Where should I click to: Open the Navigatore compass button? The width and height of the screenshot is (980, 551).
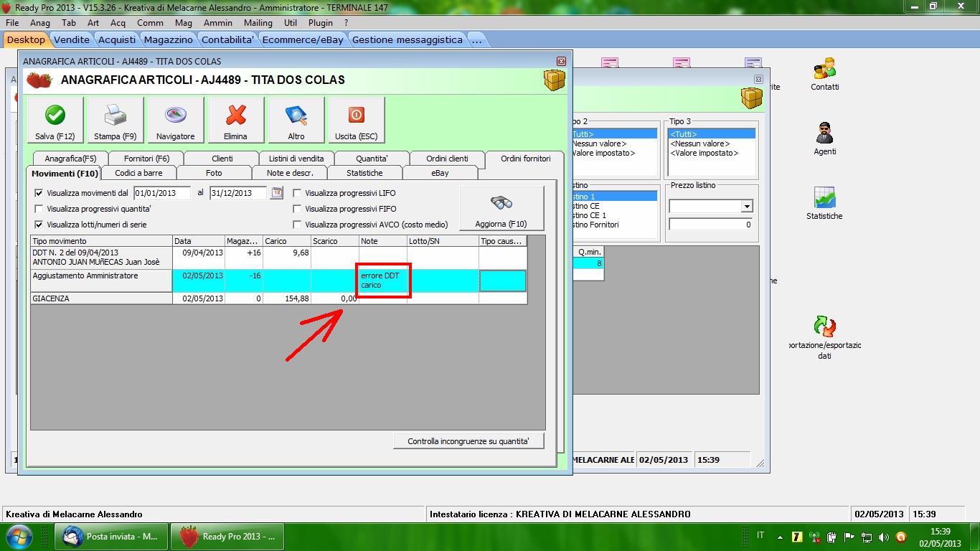(176, 120)
